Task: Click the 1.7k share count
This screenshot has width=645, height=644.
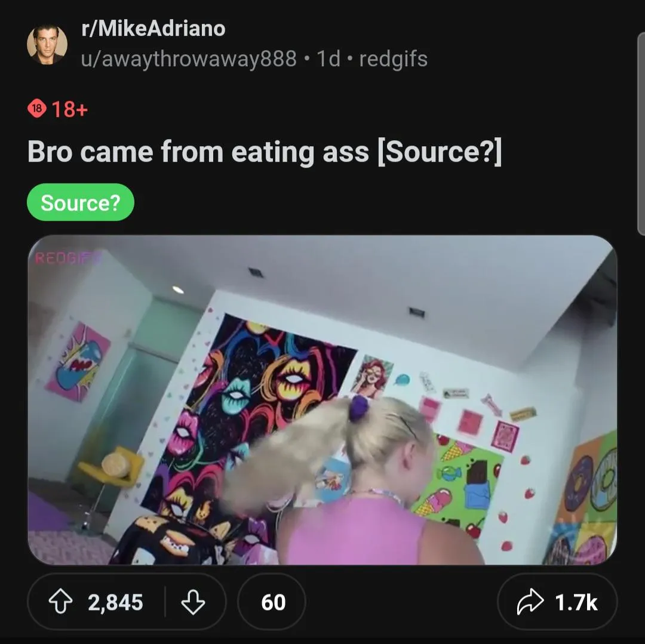Action: coord(576,602)
